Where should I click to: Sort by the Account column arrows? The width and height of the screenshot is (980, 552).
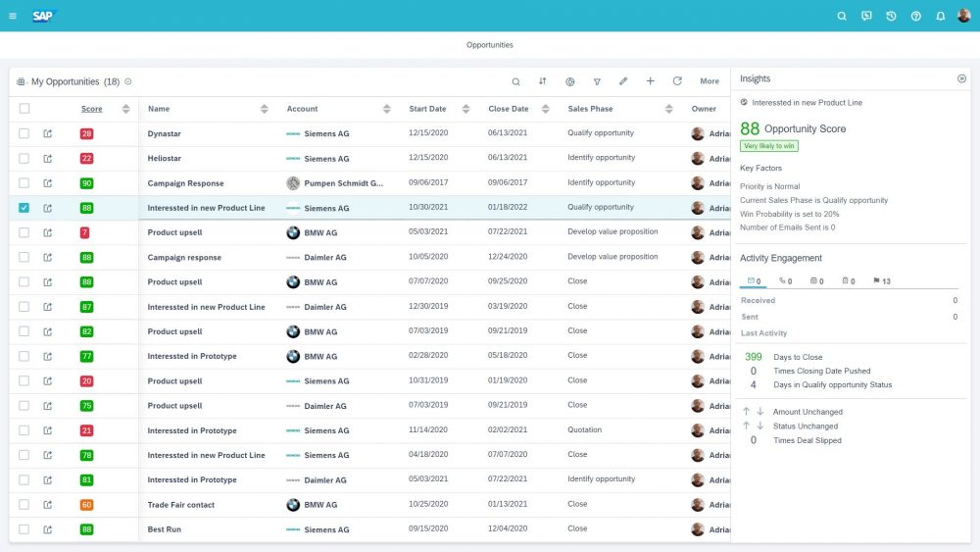coord(386,109)
